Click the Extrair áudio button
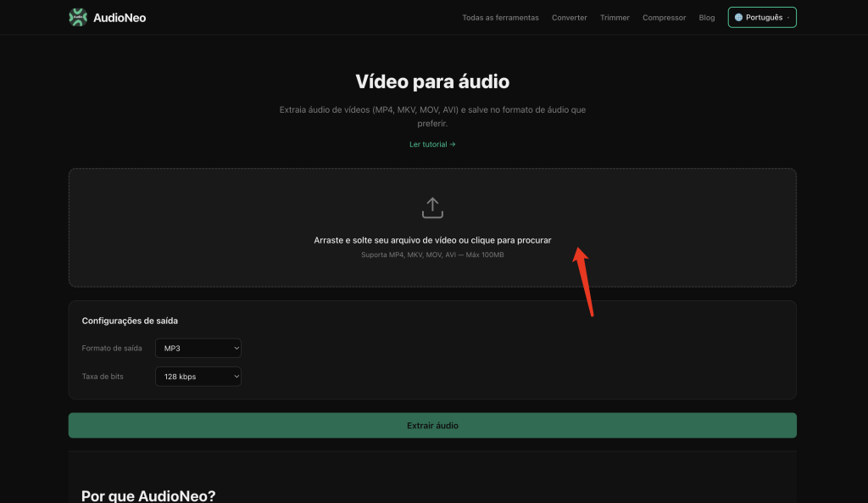This screenshot has height=503, width=868. pyautogui.click(x=432, y=426)
